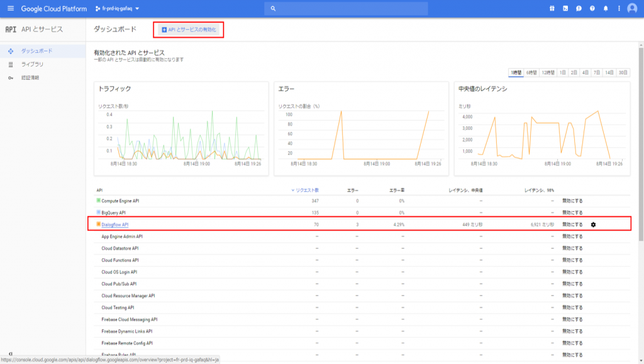Screen dimensions: 644x364
Task: Click the エラー chart
Action: click(x=362, y=128)
